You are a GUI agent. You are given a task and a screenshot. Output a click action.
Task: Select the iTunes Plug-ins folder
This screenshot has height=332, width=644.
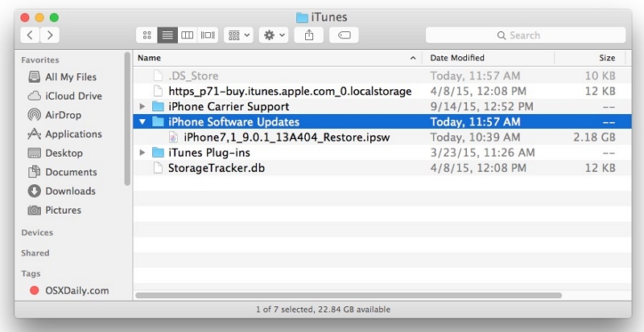pos(382,153)
